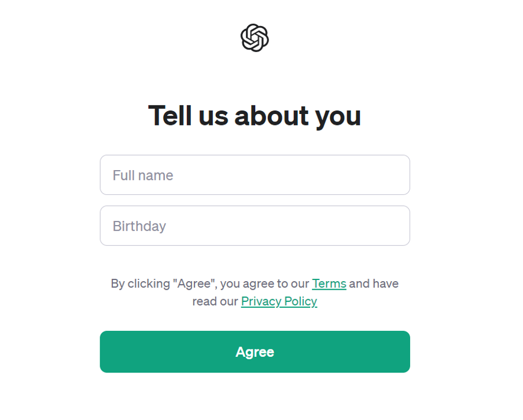
Task: Open the Privacy Policy link
Action: tap(279, 301)
